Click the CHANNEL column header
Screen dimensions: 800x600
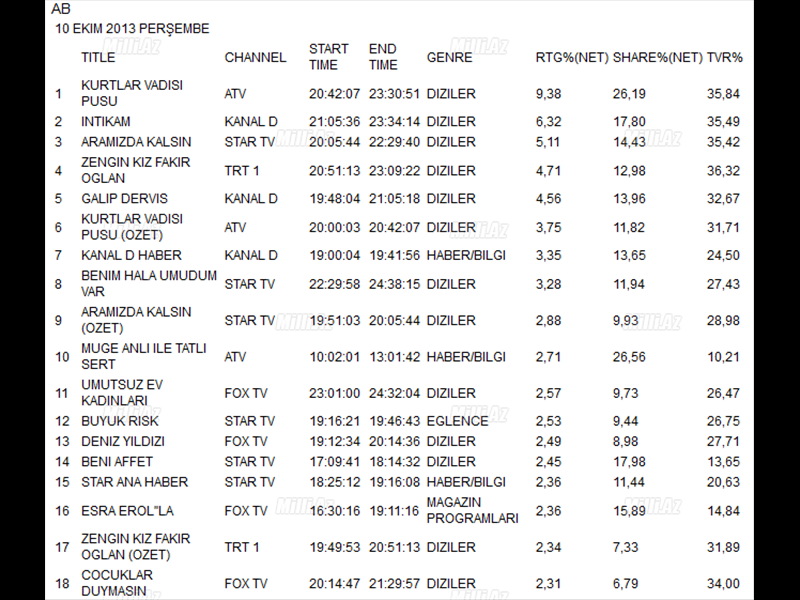coord(255,57)
